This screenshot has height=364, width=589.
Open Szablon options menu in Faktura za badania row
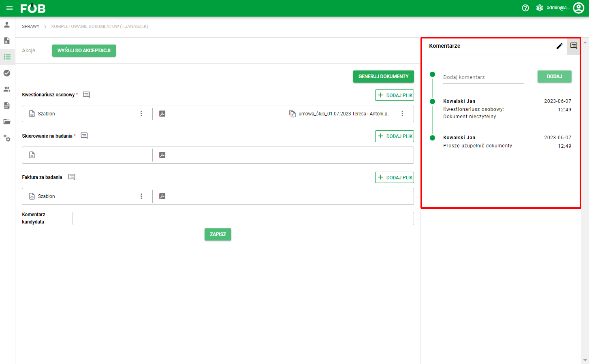click(141, 196)
